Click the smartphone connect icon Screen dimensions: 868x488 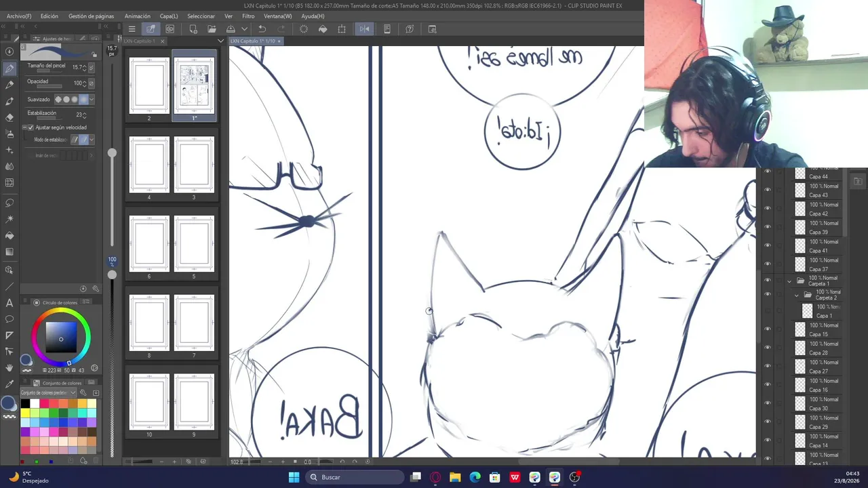click(387, 29)
